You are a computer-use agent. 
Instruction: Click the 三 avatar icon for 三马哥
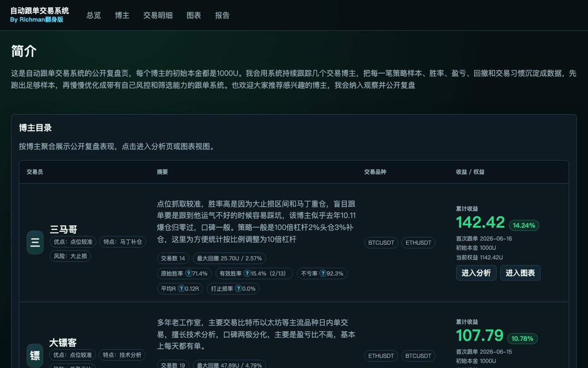(x=35, y=242)
